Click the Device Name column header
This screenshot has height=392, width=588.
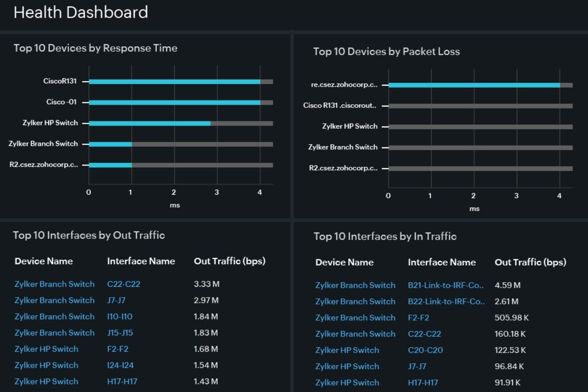coord(44,261)
